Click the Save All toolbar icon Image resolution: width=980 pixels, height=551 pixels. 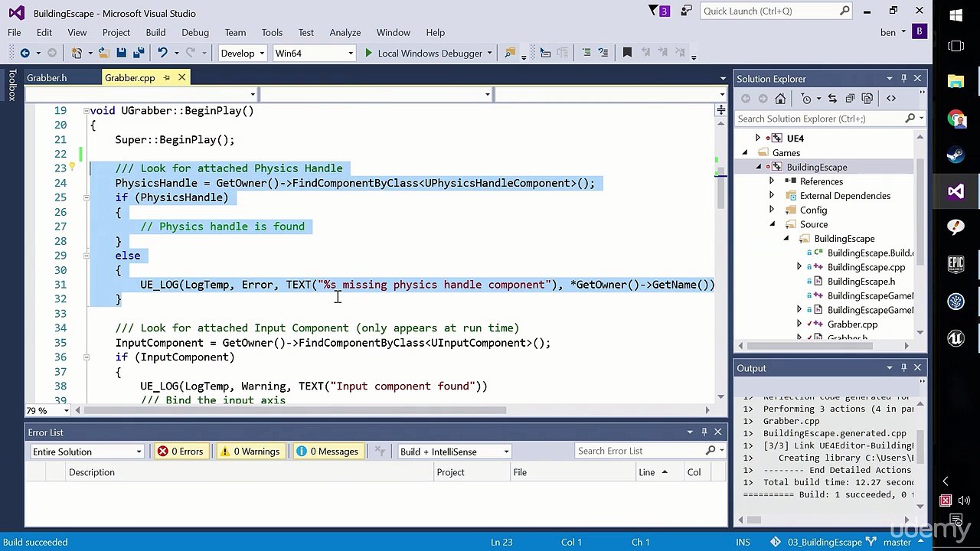click(x=139, y=53)
